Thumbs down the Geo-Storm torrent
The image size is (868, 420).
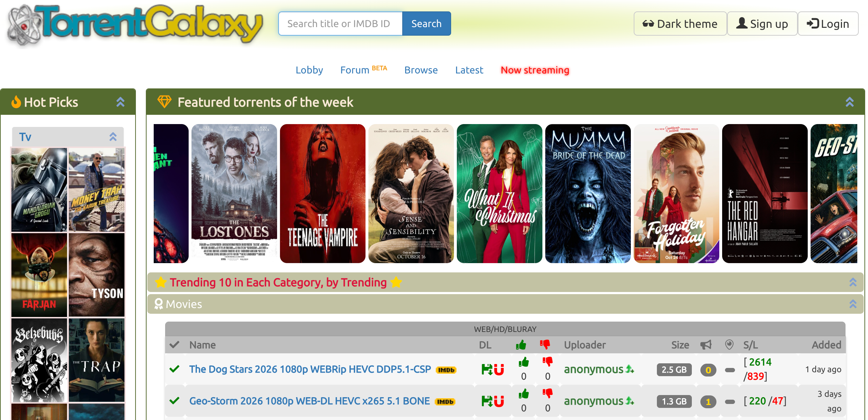(547, 394)
